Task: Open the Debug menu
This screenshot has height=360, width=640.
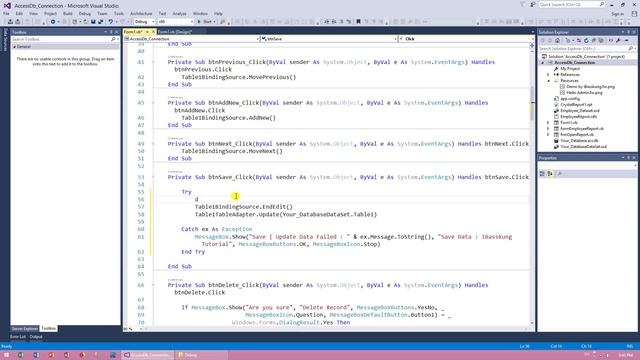Action: 84,13
